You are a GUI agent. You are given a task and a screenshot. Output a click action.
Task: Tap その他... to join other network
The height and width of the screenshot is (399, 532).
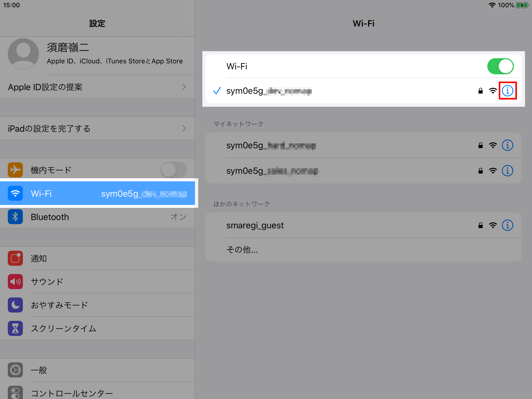click(242, 250)
